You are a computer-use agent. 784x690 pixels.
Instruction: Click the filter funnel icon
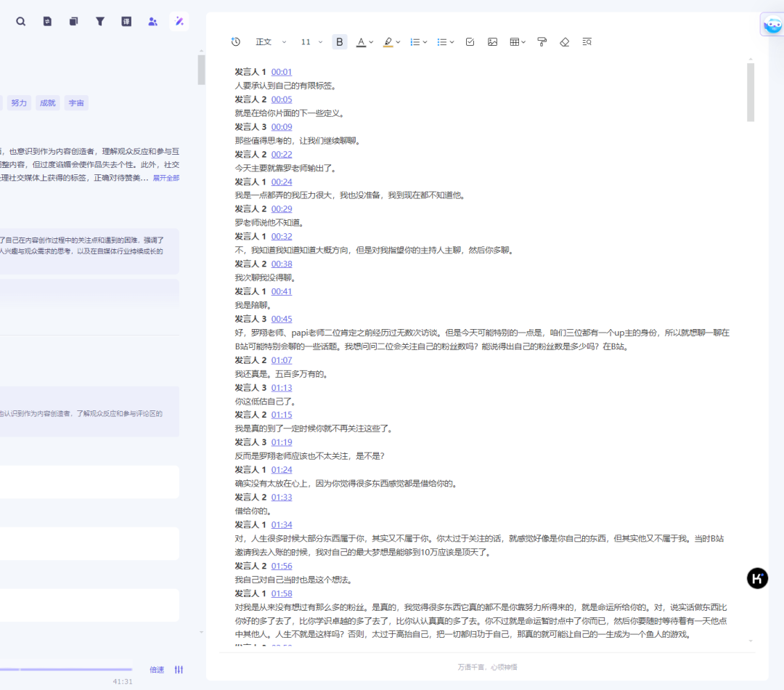(x=100, y=22)
